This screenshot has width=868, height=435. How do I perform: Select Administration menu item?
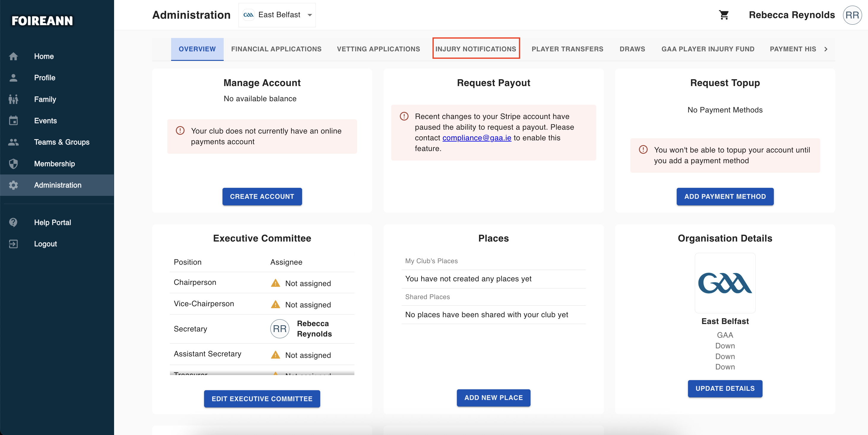57,185
